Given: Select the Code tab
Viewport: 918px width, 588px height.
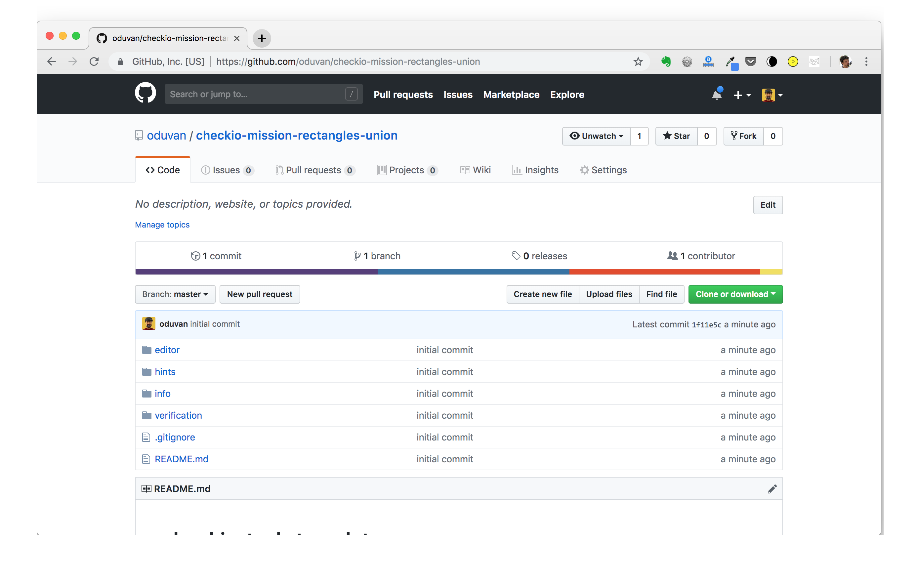Looking at the screenshot, I should click(163, 170).
